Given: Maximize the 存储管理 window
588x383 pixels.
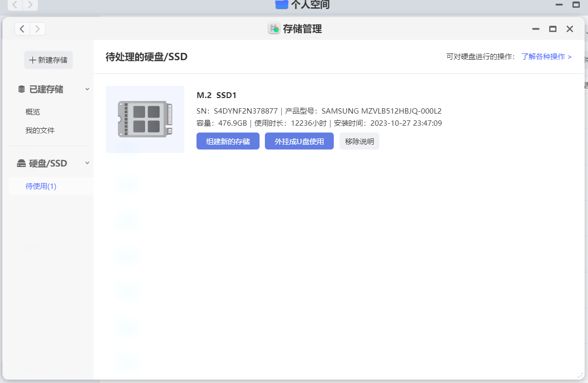Looking at the screenshot, I should (x=553, y=29).
